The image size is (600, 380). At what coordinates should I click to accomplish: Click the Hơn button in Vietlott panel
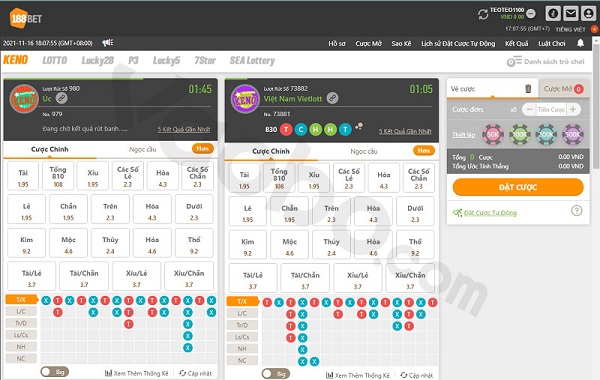(x=424, y=150)
